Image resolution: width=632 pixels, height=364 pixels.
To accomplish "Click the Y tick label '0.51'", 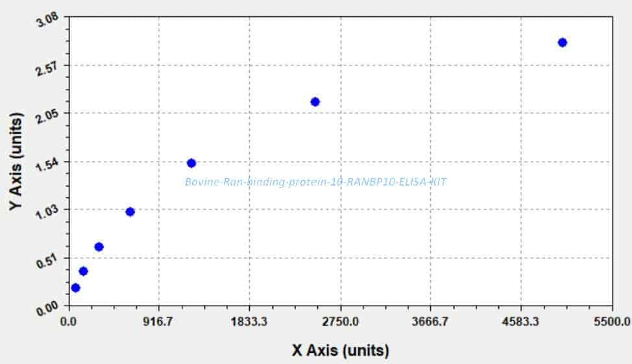I will [47, 261].
